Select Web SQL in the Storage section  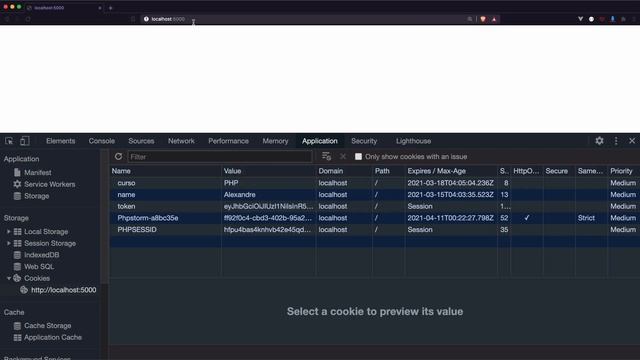[x=33, y=267]
